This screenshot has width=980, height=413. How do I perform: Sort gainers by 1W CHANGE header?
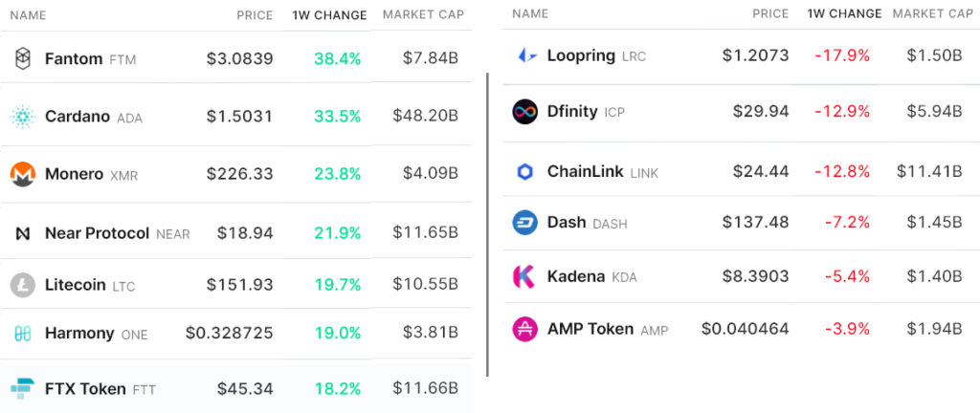pos(329,15)
